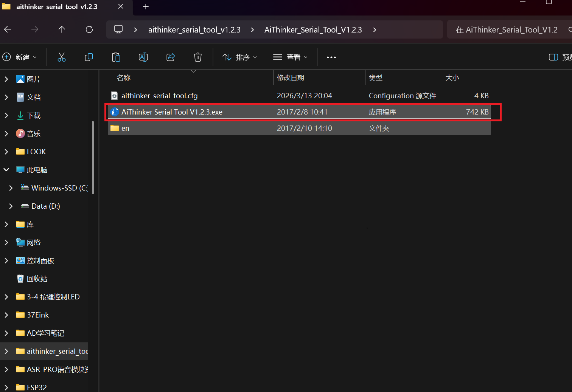Select the en folder in file list
The image size is (572, 392).
coord(299,128)
